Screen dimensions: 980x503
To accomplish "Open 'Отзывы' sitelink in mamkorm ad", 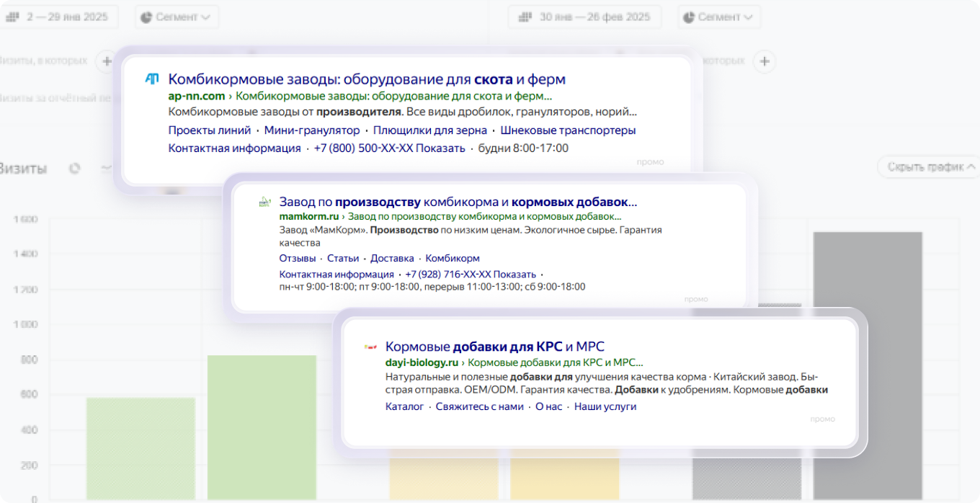I will (x=297, y=258).
